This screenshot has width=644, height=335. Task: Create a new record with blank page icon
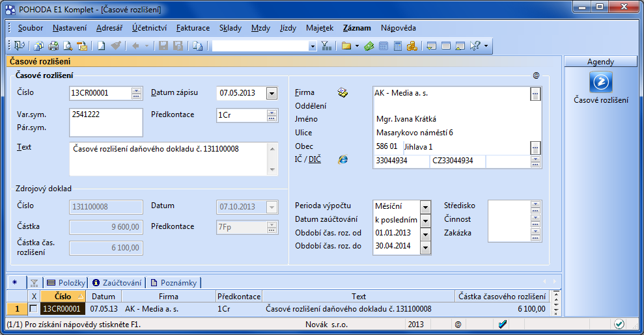pos(102,46)
